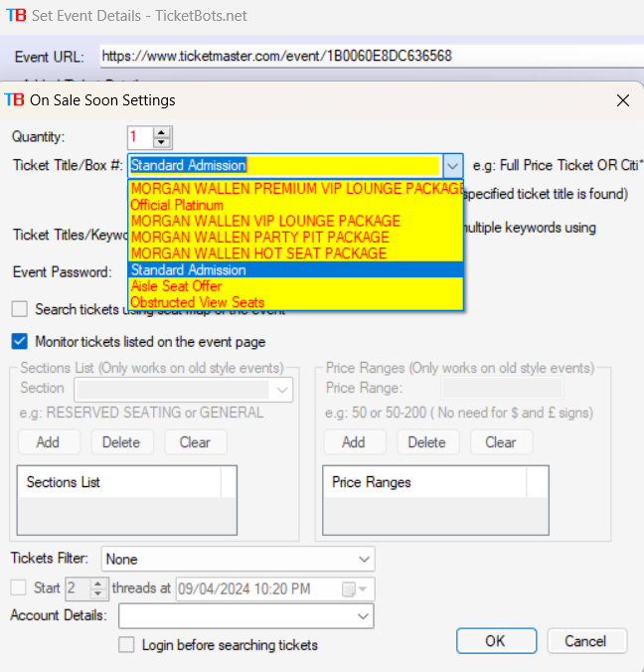644x672 pixels.
Task: Increase Quantity with the up spinner arrow
Action: [x=161, y=133]
